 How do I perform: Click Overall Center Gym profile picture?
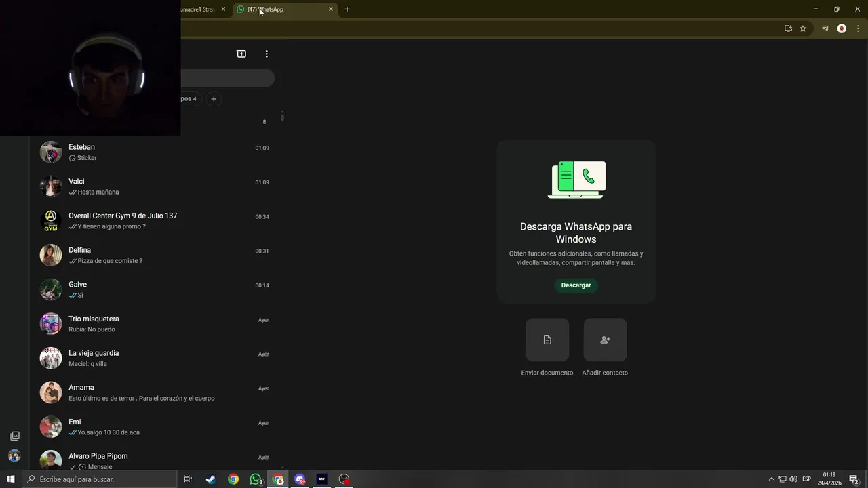[x=51, y=221]
